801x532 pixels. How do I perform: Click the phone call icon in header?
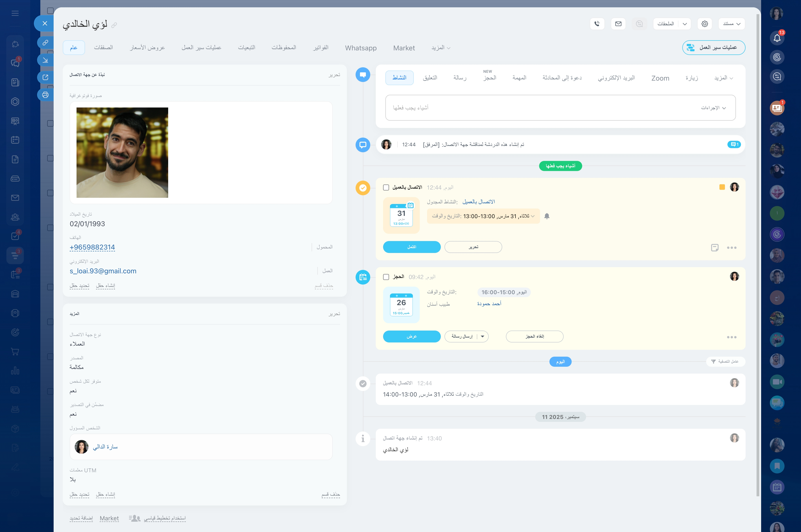(597, 24)
